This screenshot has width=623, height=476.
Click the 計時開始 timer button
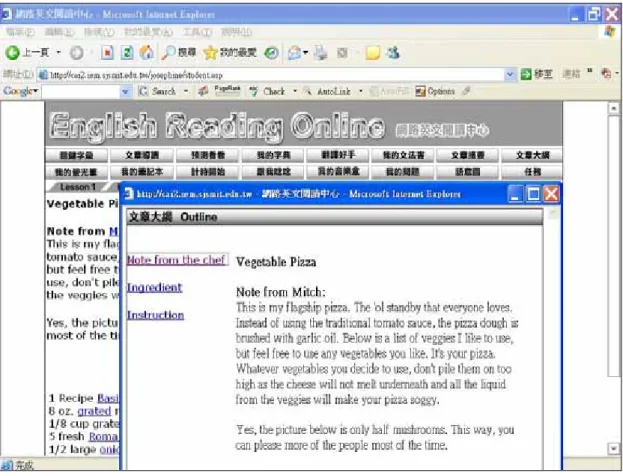tap(208, 172)
